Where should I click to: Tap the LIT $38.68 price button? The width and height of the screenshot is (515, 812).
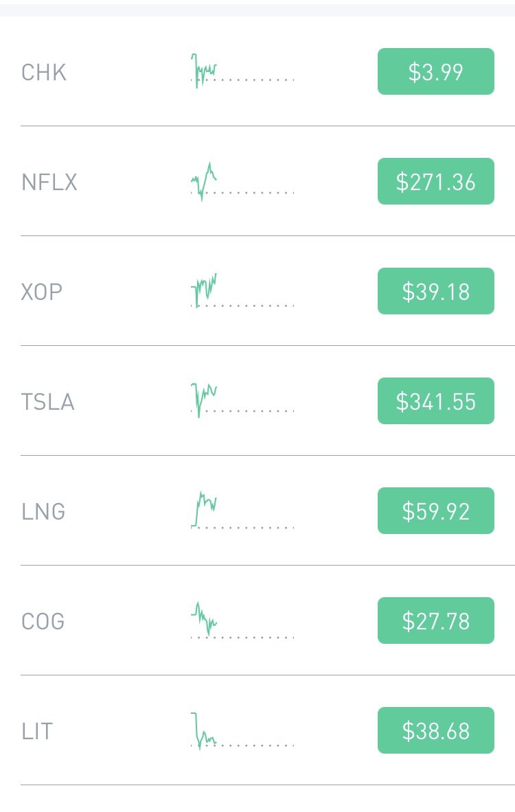(436, 730)
